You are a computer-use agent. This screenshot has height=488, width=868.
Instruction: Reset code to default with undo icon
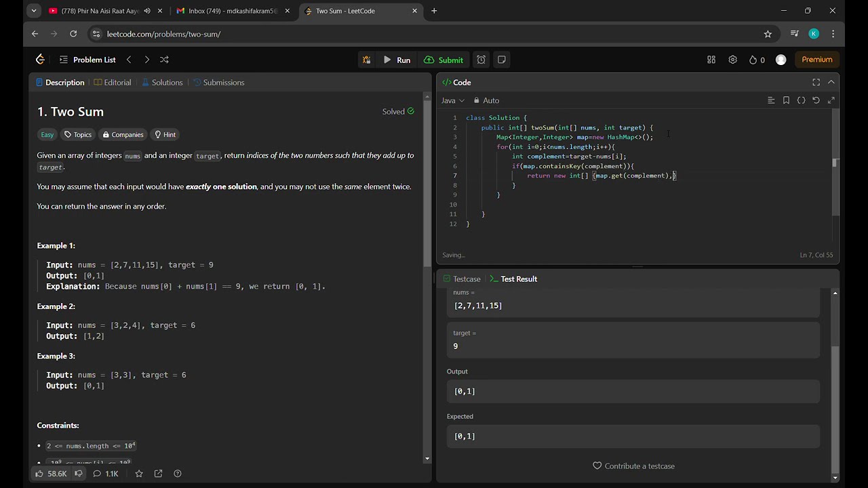[x=816, y=100]
